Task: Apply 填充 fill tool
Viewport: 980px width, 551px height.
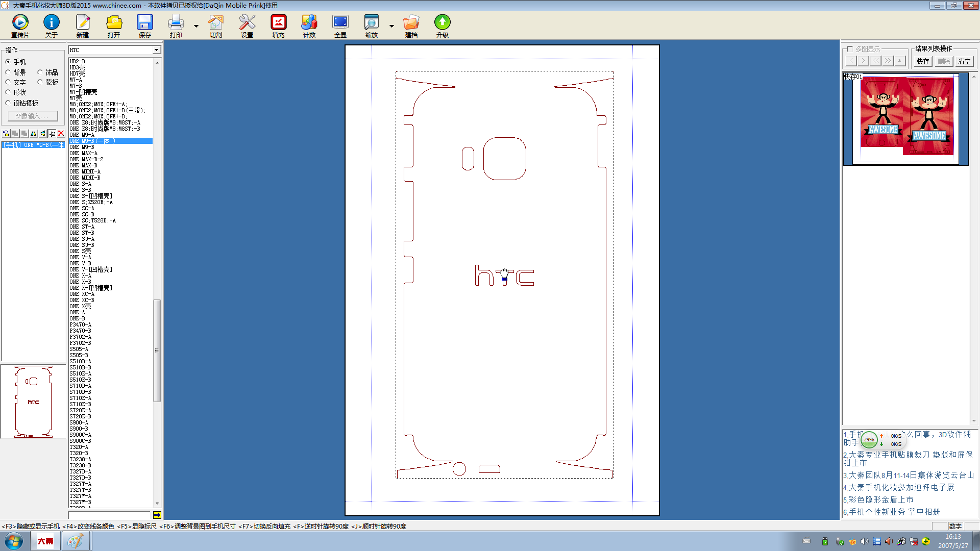Action: coord(278,26)
